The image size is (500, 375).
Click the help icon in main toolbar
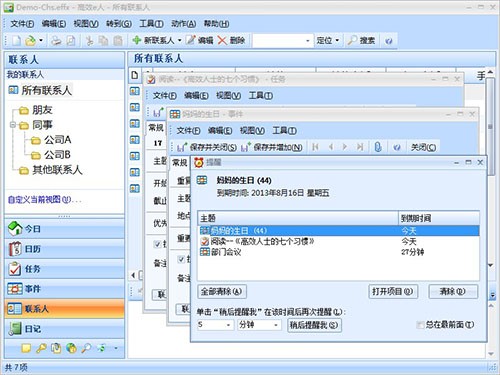[x=388, y=41]
